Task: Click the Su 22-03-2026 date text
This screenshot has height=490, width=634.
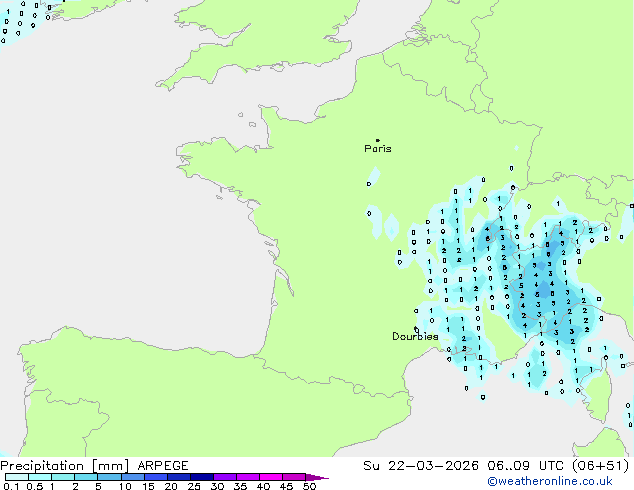Action: tap(421, 466)
